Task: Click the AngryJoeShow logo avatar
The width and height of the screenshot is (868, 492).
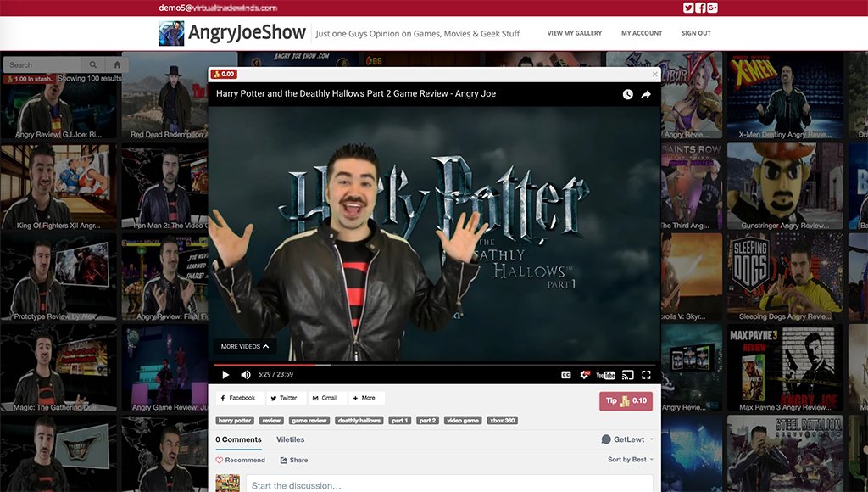Action: (x=171, y=33)
